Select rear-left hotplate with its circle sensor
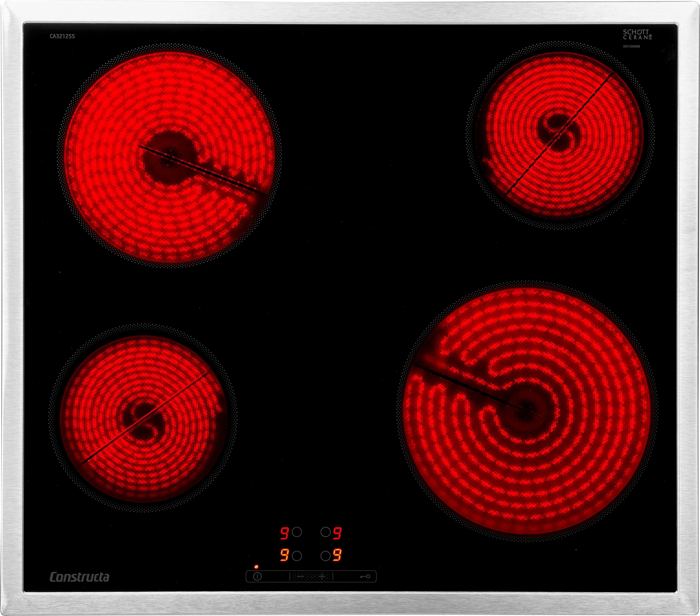Viewport: 700px width, 616px height. (297, 532)
